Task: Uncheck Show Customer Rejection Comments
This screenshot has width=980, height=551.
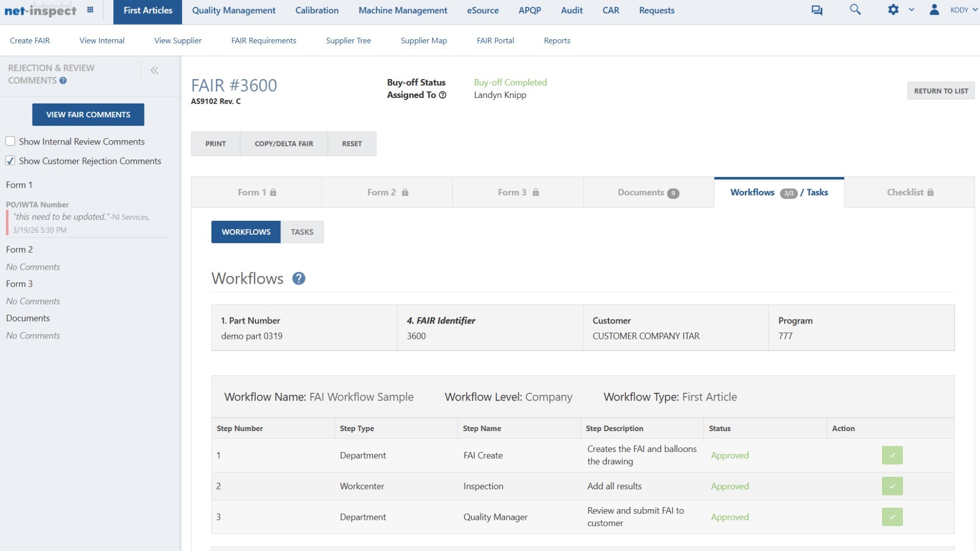Action: pos(10,161)
